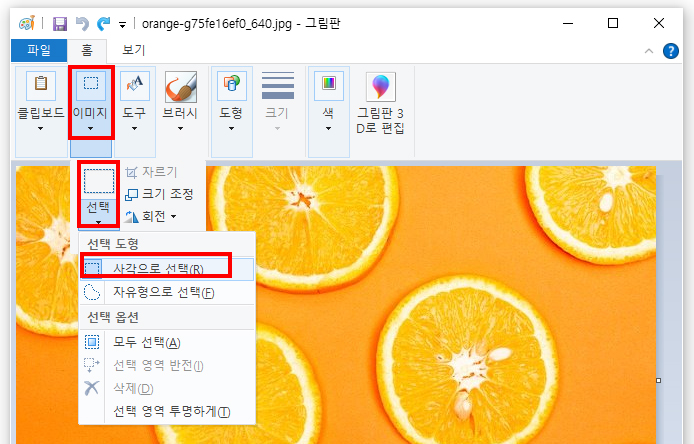Open the 파일 menu tab
The width and height of the screenshot is (694, 444).
click(x=39, y=50)
